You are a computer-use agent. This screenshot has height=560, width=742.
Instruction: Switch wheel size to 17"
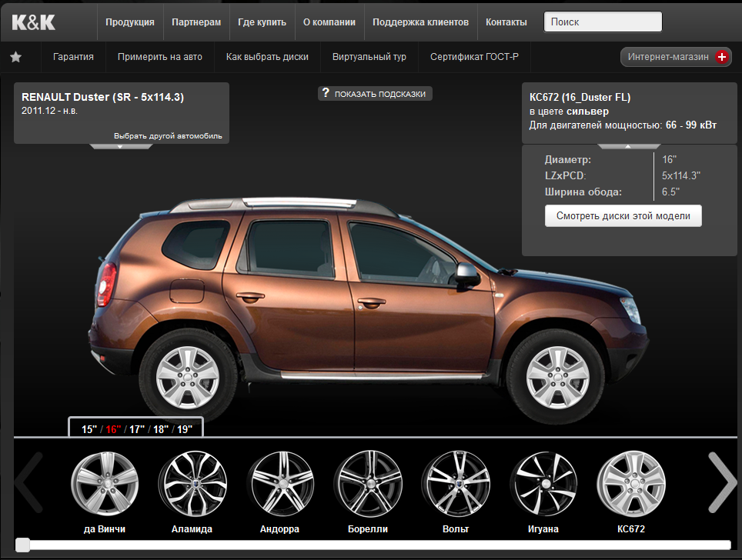tap(137, 429)
